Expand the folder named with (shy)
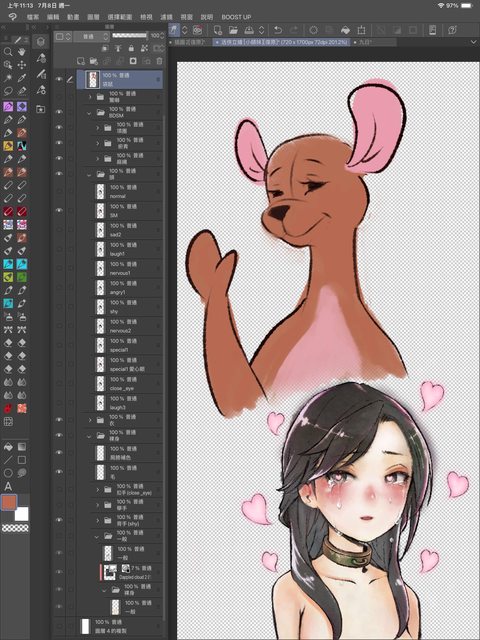Screen dimensions: 480x640 click(98, 520)
